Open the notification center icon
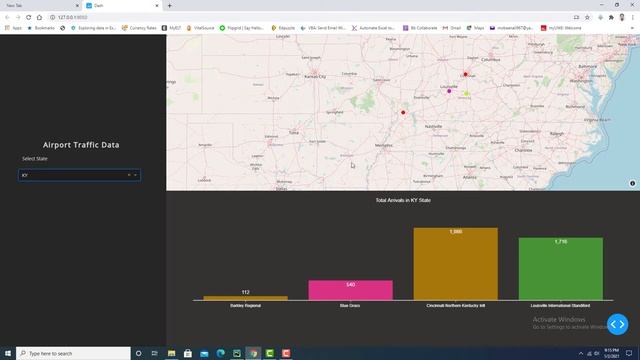 629,353
